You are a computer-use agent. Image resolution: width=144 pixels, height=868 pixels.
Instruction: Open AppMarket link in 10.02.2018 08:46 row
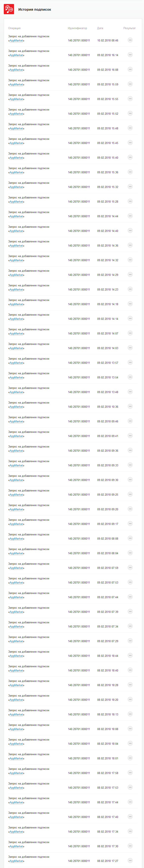coord(16,40)
